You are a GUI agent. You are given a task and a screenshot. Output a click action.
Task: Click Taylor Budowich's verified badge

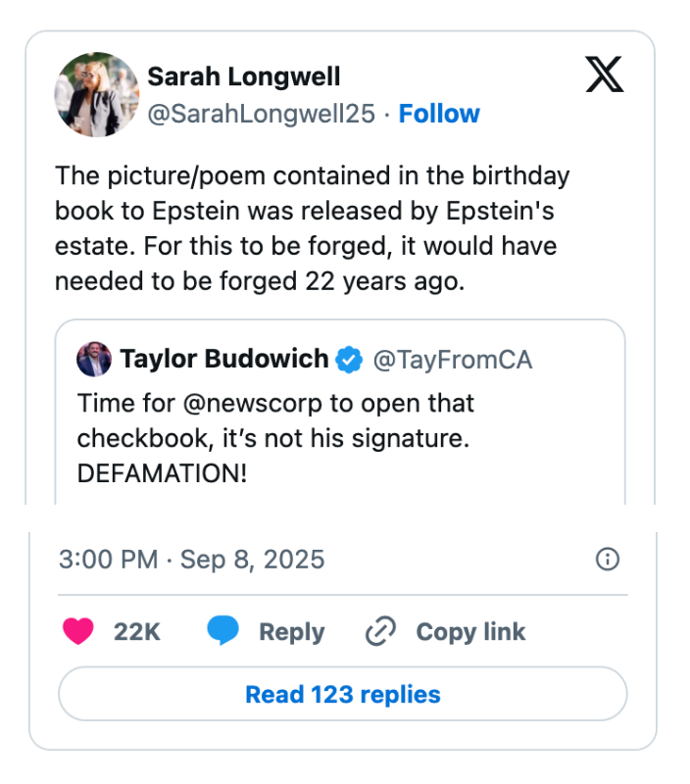point(350,359)
